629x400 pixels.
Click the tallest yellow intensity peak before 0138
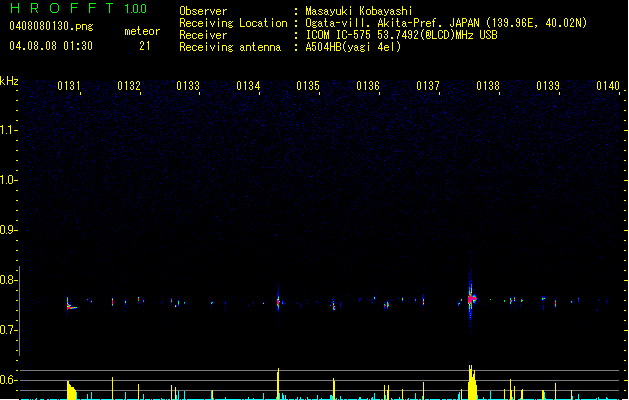(472, 382)
